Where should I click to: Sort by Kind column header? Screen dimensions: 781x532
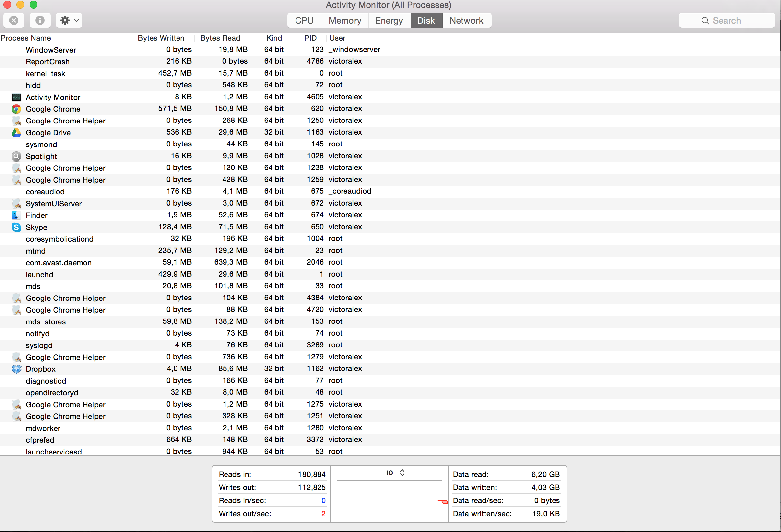[x=274, y=38]
